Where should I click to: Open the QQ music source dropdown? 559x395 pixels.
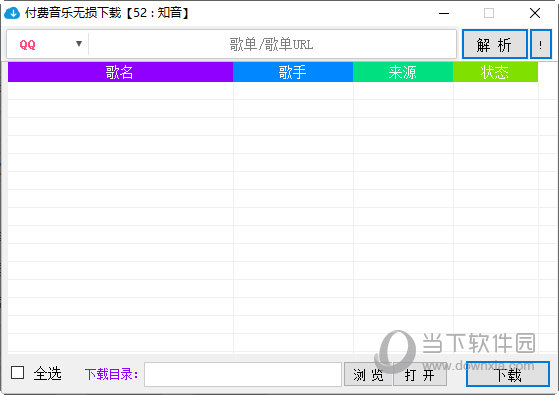[48, 44]
